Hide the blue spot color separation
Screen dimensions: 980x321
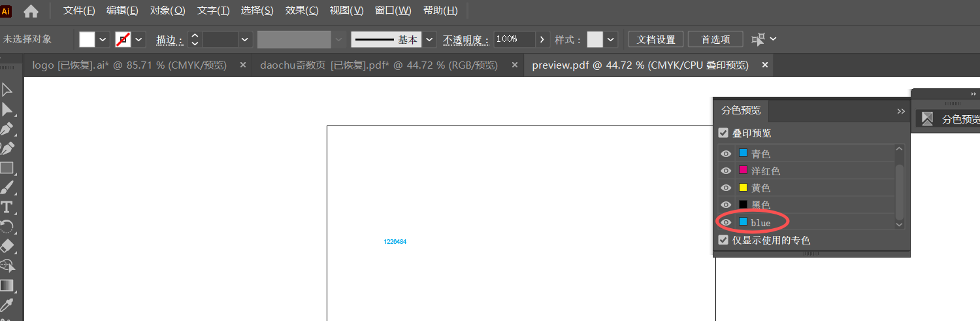pyautogui.click(x=726, y=222)
